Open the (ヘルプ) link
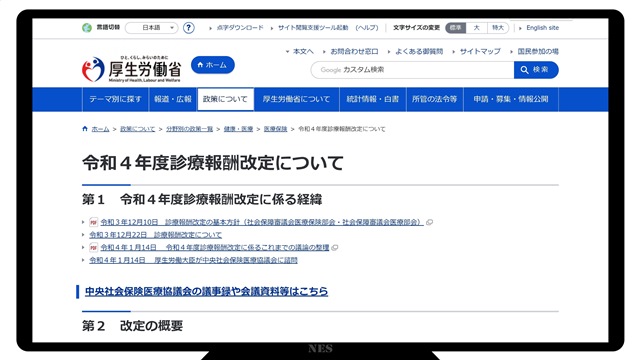 click(x=367, y=28)
